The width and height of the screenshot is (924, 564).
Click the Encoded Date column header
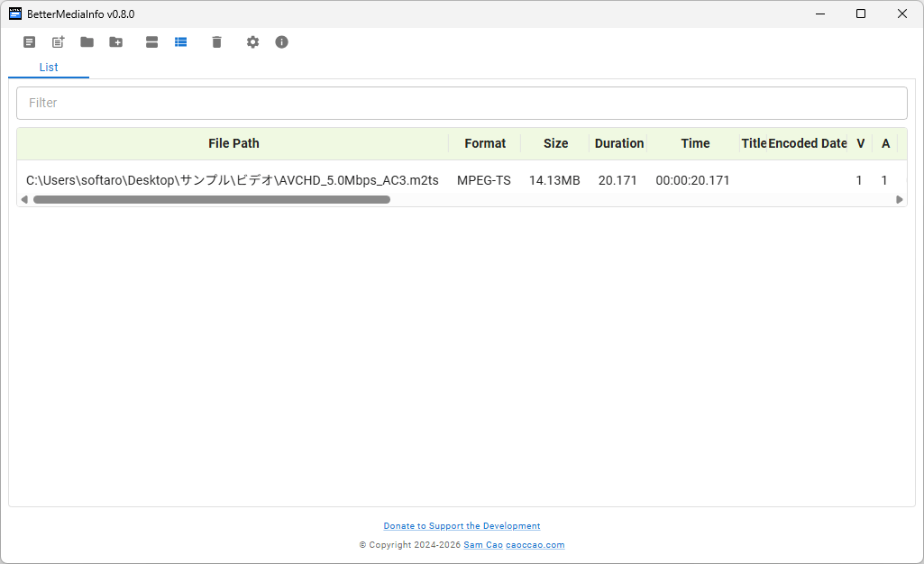pos(808,143)
